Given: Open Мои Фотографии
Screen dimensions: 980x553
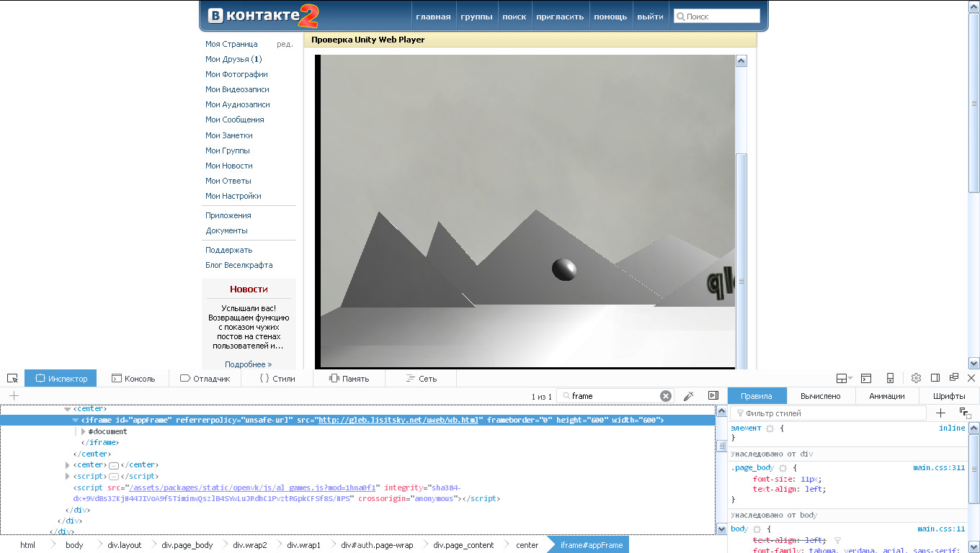Looking at the screenshot, I should (x=236, y=74).
